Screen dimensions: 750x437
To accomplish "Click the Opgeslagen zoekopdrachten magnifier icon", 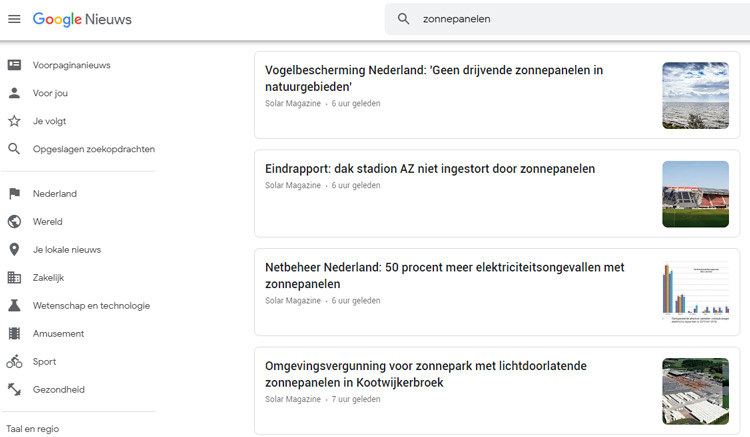I will pyautogui.click(x=14, y=149).
